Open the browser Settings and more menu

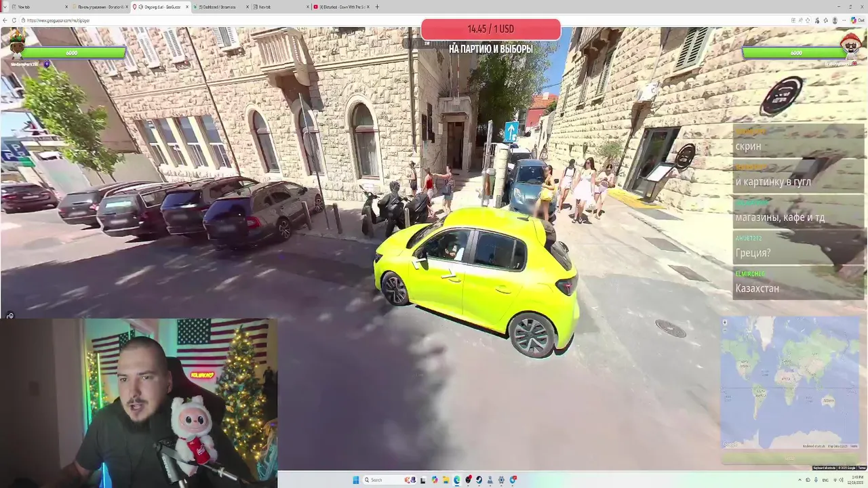click(844, 20)
